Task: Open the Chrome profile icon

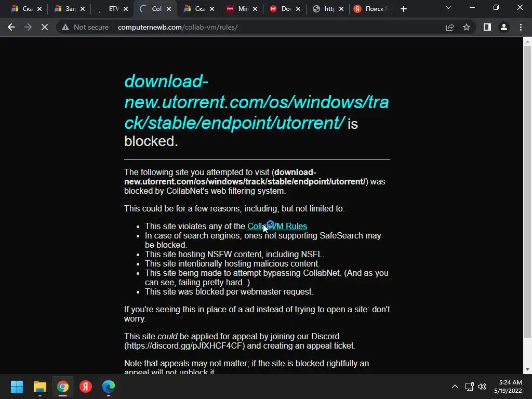Action: coord(504,27)
